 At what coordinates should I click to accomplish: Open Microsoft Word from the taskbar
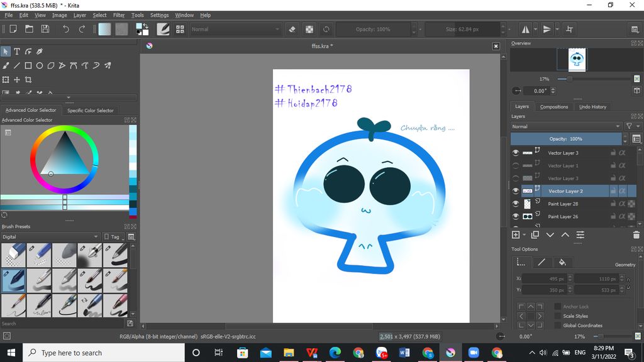click(404, 353)
